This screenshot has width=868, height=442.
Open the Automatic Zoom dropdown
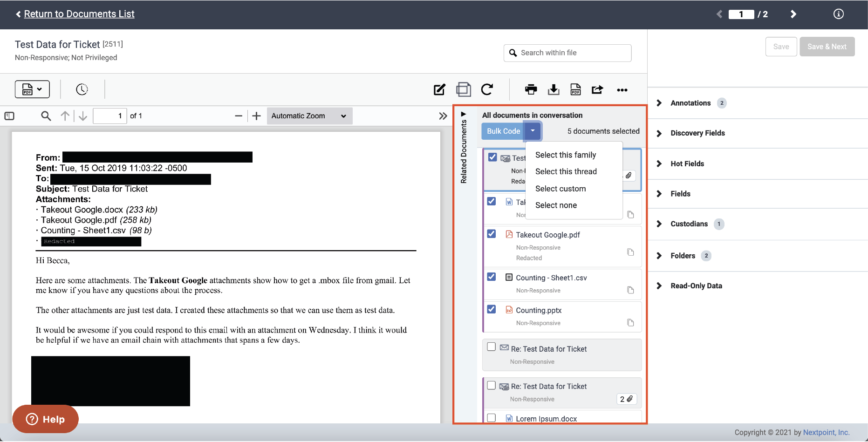pyautogui.click(x=309, y=116)
